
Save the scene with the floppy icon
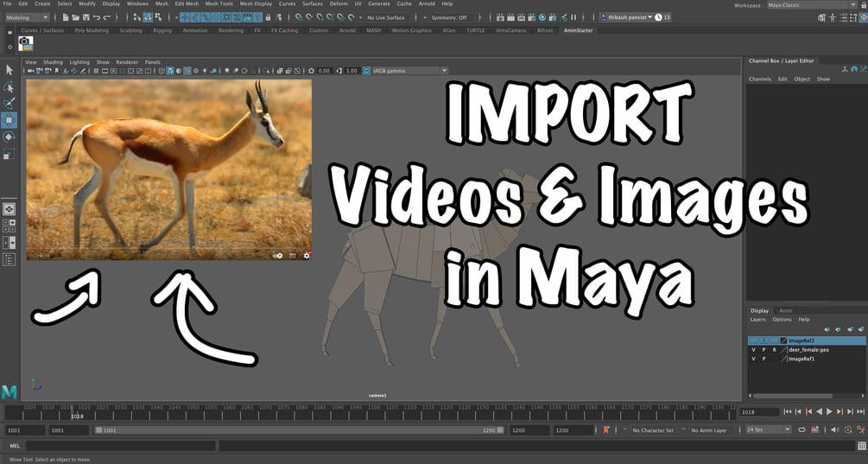point(86,18)
